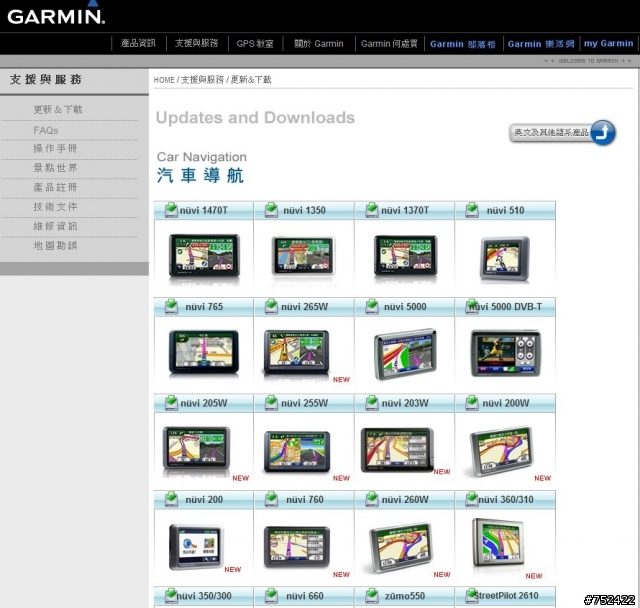Click the 'nüvi 203W' title text

point(405,403)
